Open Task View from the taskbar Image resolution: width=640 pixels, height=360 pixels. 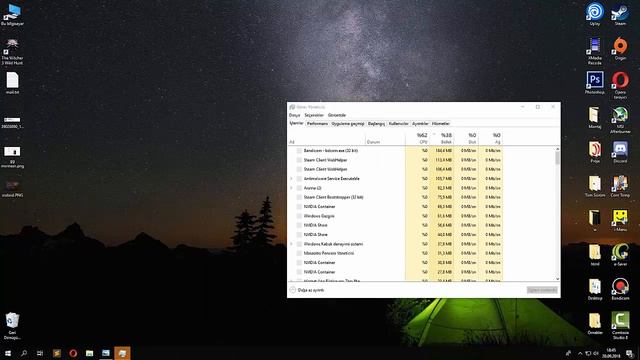(40, 353)
